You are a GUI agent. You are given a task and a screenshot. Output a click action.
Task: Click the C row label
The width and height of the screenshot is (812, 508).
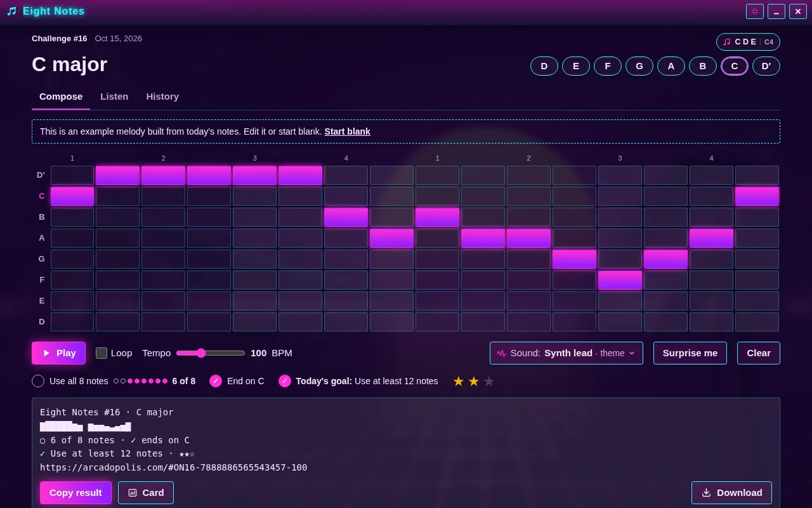tap(42, 196)
